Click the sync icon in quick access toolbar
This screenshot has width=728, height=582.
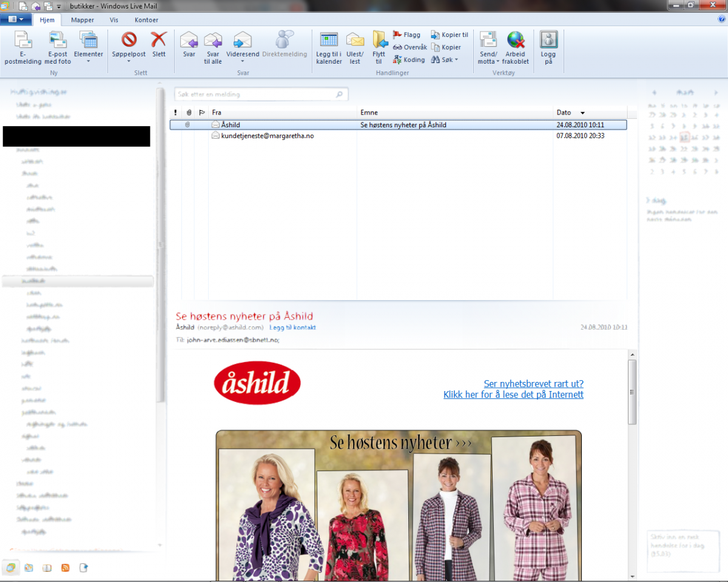[x=48, y=6]
